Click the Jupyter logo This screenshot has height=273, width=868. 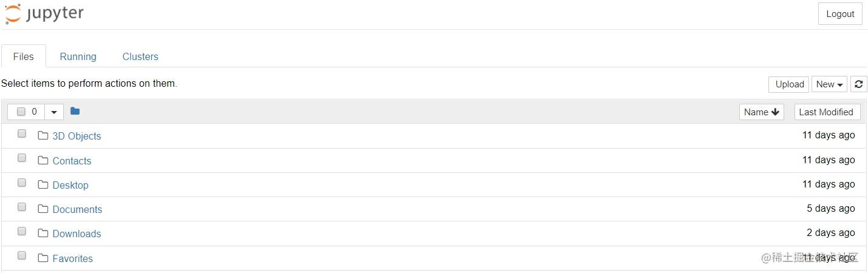(x=44, y=14)
